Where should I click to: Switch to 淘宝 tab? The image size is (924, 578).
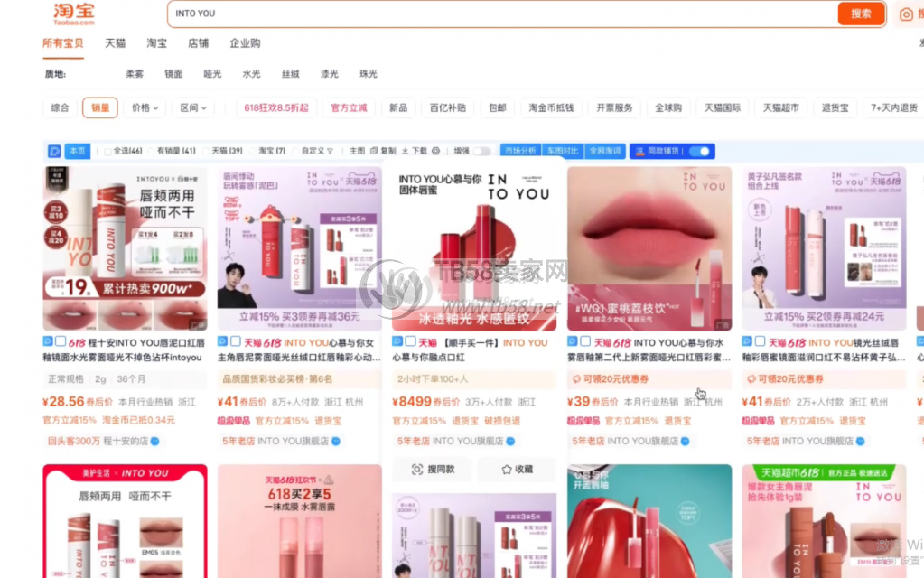click(x=156, y=43)
